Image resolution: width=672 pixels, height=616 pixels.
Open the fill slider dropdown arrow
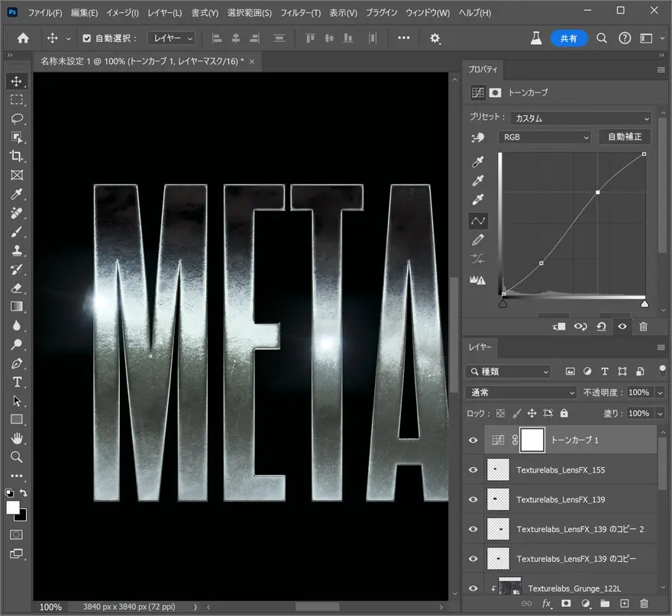pos(660,414)
